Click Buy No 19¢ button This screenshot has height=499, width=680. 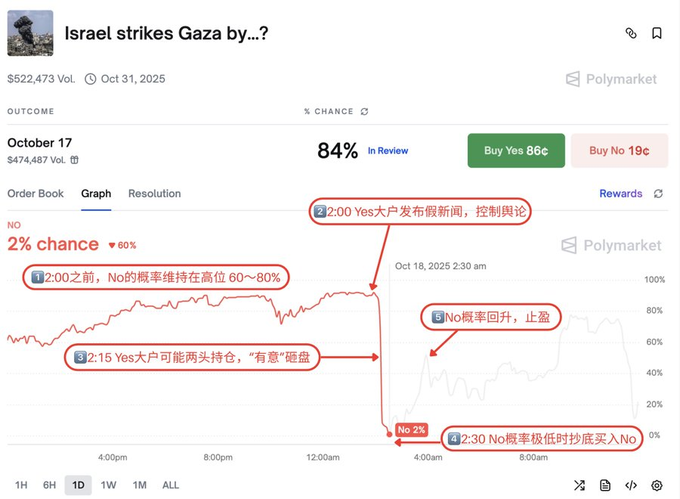(618, 151)
